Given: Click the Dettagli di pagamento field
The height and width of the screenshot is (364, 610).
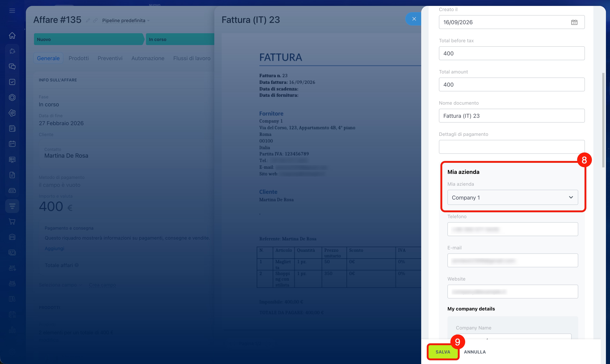Looking at the screenshot, I should click(512, 147).
